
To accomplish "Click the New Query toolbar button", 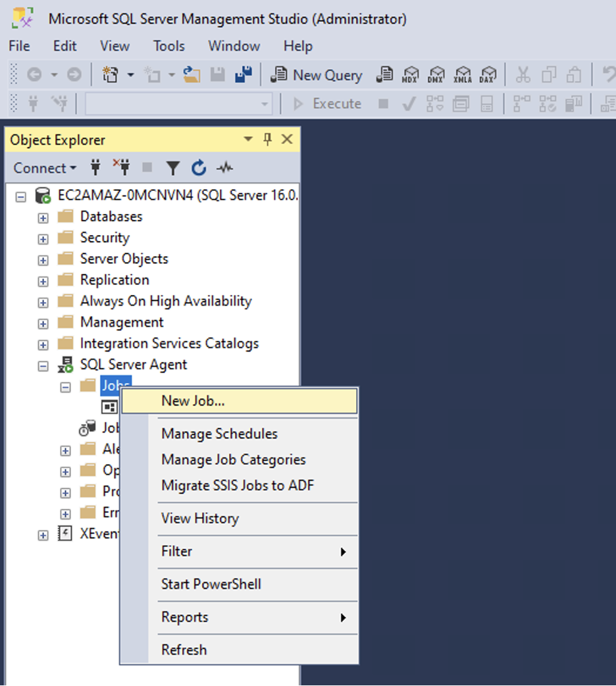I will [x=316, y=75].
